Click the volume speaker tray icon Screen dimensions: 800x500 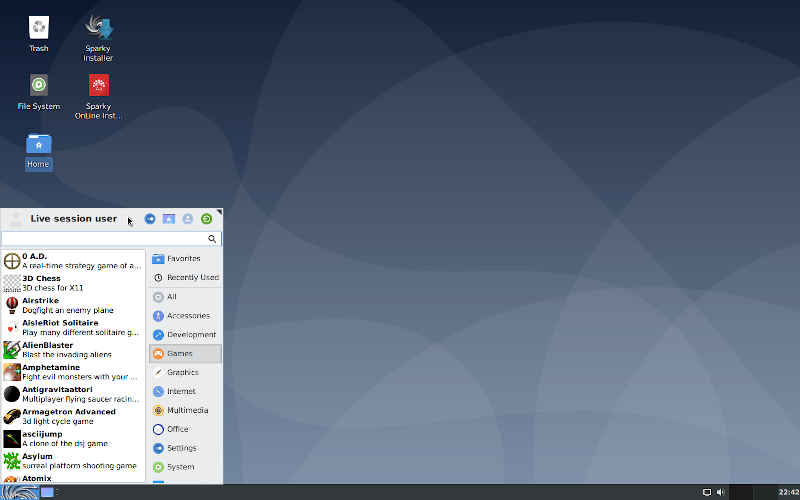point(720,492)
